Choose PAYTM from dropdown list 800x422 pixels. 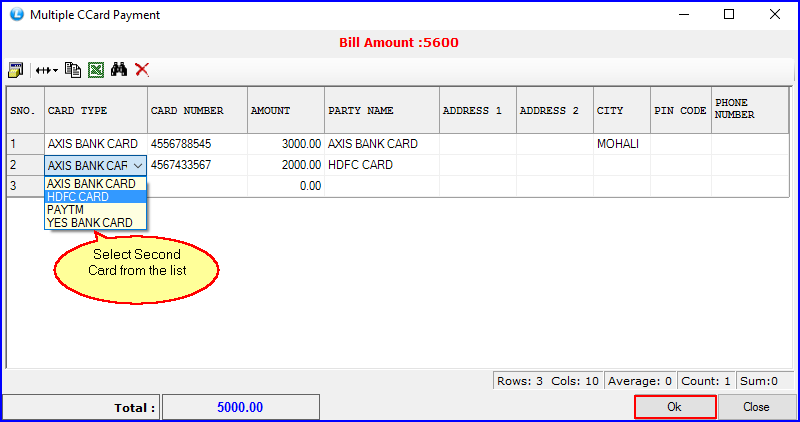click(95, 210)
